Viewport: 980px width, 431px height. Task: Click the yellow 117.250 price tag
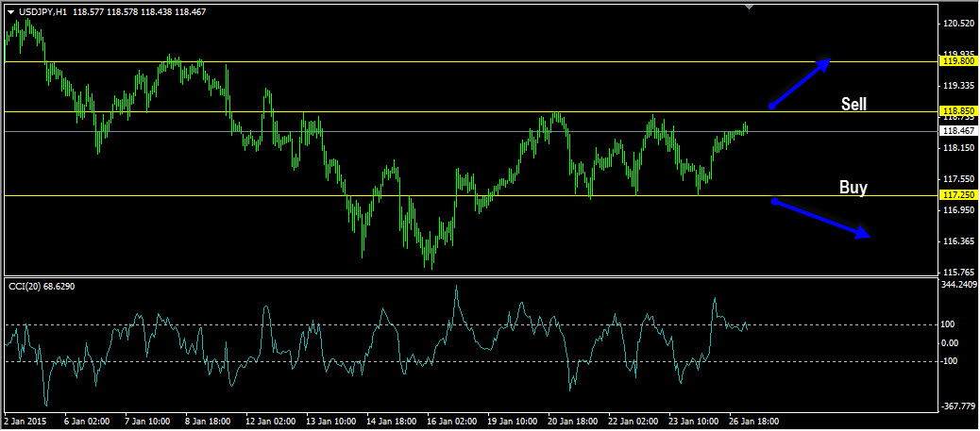coord(957,195)
